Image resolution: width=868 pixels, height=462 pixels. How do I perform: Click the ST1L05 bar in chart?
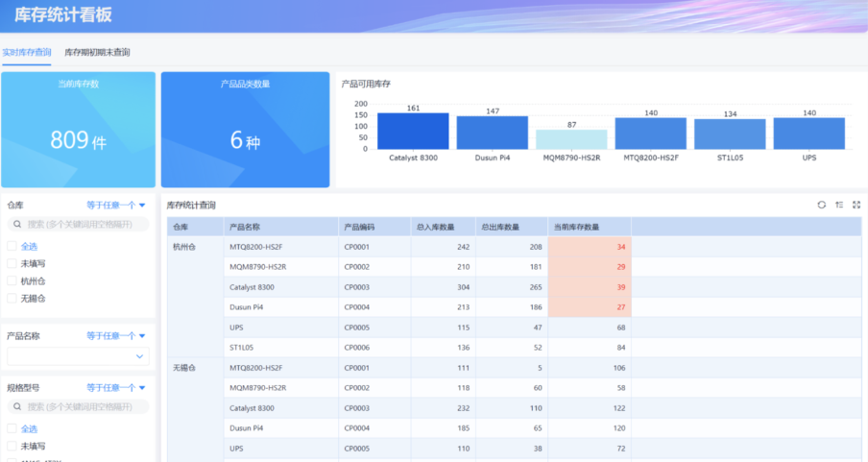(x=730, y=134)
